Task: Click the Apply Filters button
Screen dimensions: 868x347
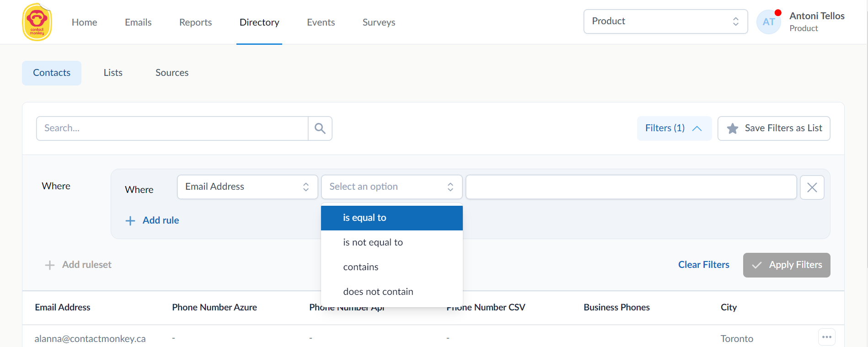Action: click(x=787, y=265)
